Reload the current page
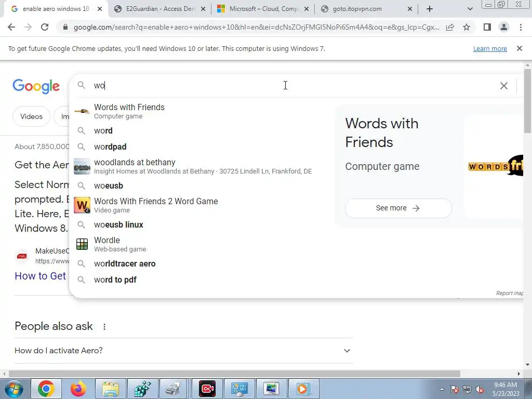Viewport: 532px width, 399px height. click(45, 27)
